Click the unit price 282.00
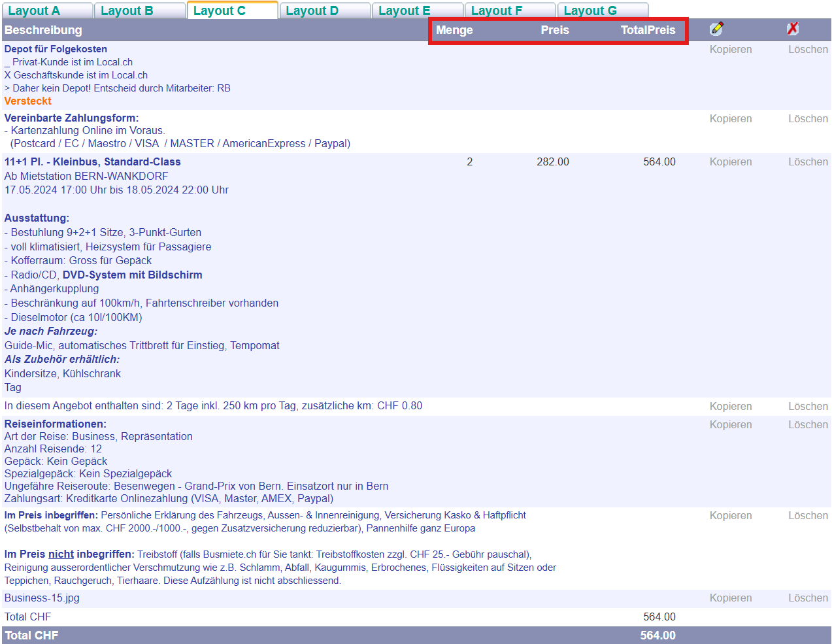This screenshot has width=832, height=644. point(553,162)
